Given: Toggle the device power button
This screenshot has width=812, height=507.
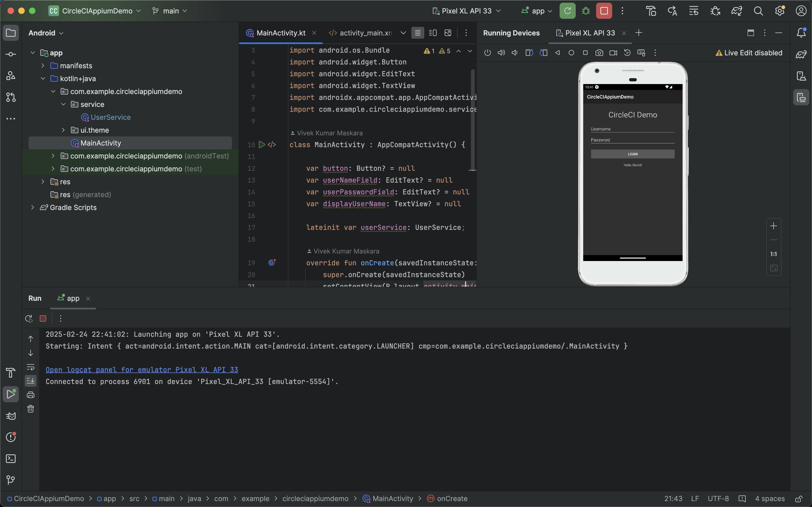Looking at the screenshot, I should pos(487,53).
